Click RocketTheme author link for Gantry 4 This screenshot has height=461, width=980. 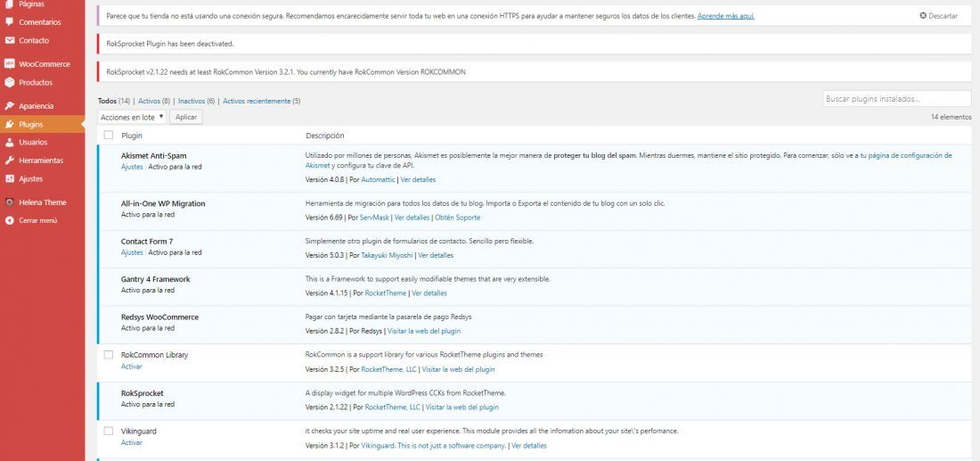(386, 292)
